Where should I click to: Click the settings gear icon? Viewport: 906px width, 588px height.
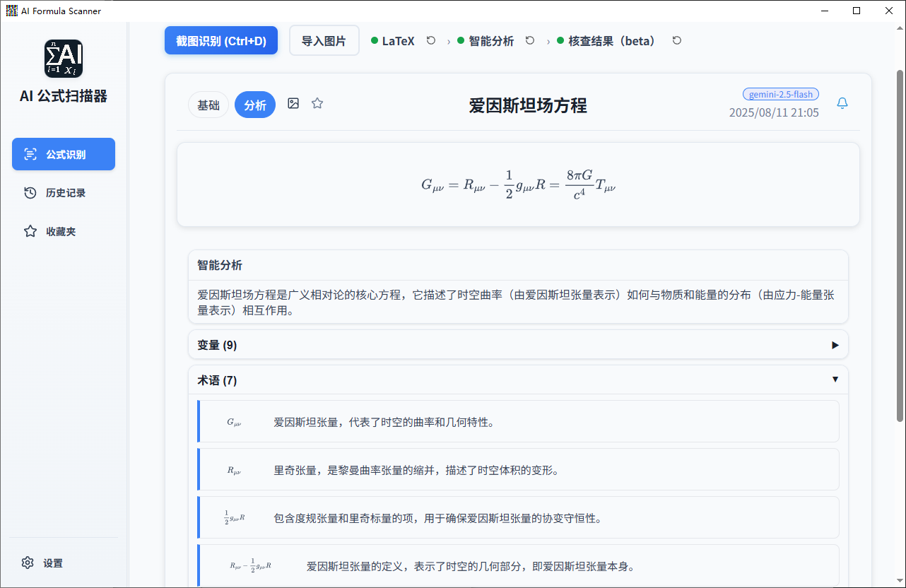tap(28, 563)
